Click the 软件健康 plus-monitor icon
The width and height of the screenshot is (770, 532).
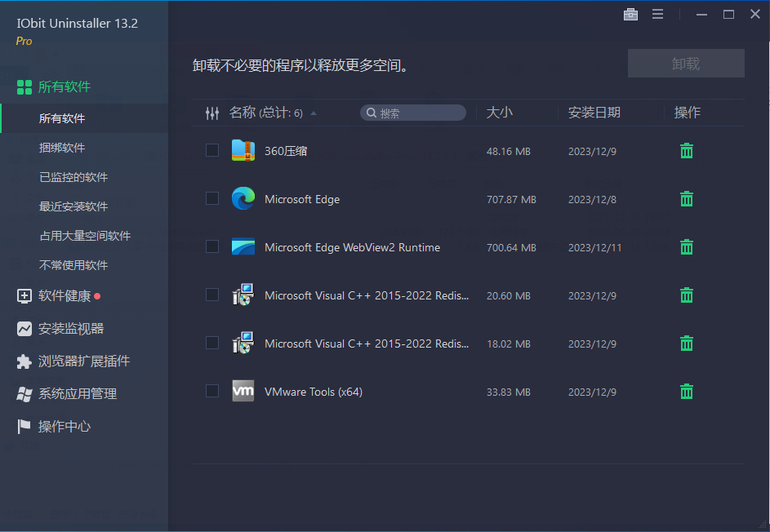click(x=24, y=296)
